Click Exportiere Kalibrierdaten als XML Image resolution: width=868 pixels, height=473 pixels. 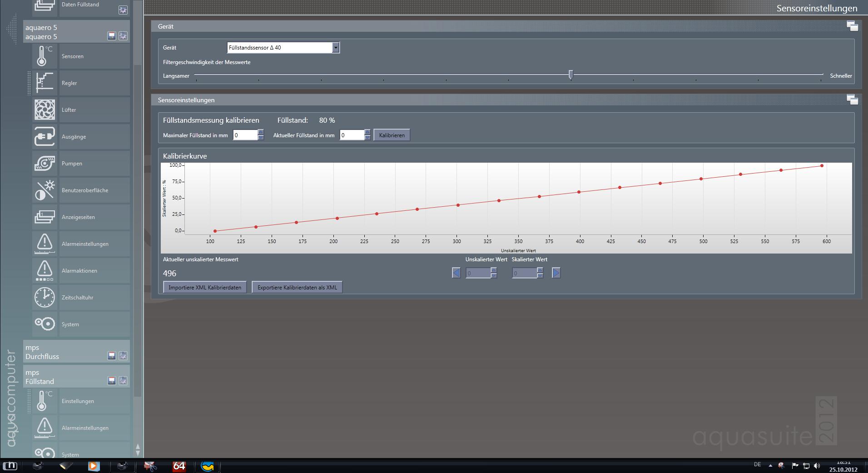(x=297, y=288)
